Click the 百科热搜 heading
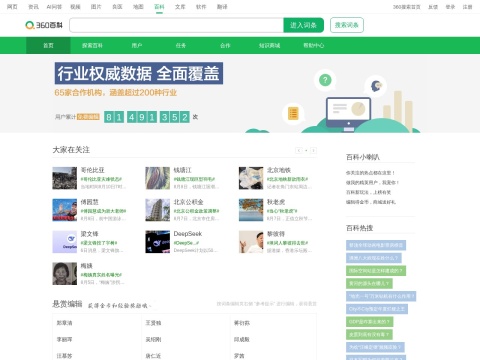480x360 pixels. [x=360, y=228]
